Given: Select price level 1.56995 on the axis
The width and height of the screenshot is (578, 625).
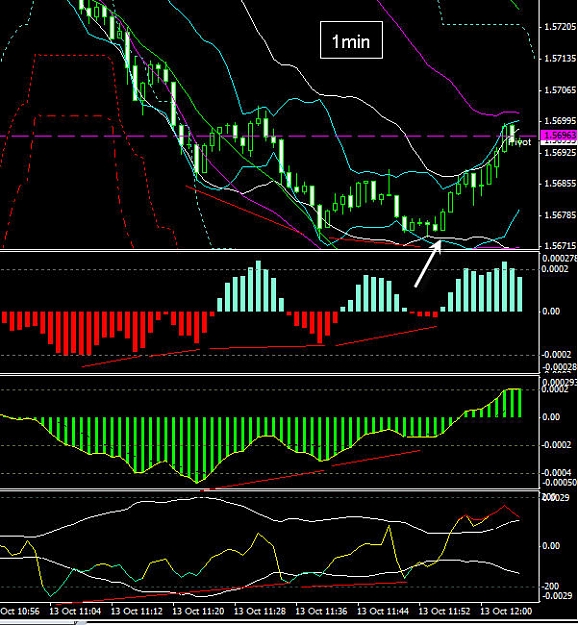Looking at the screenshot, I should click(x=560, y=121).
